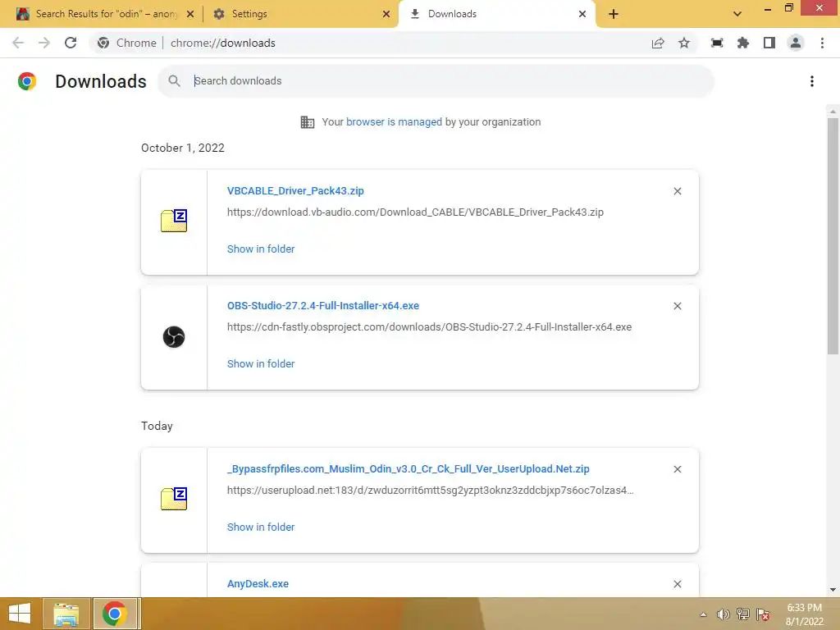Open the Action Center flag icon
The width and height of the screenshot is (840, 630).
tap(763, 614)
